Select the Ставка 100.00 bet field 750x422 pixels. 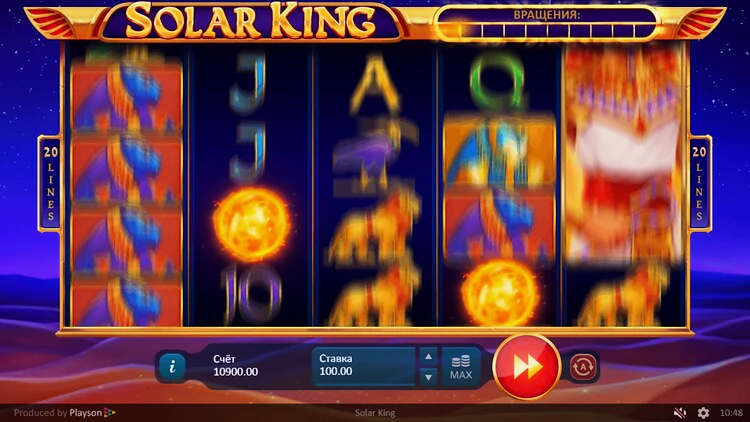click(x=364, y=366)
